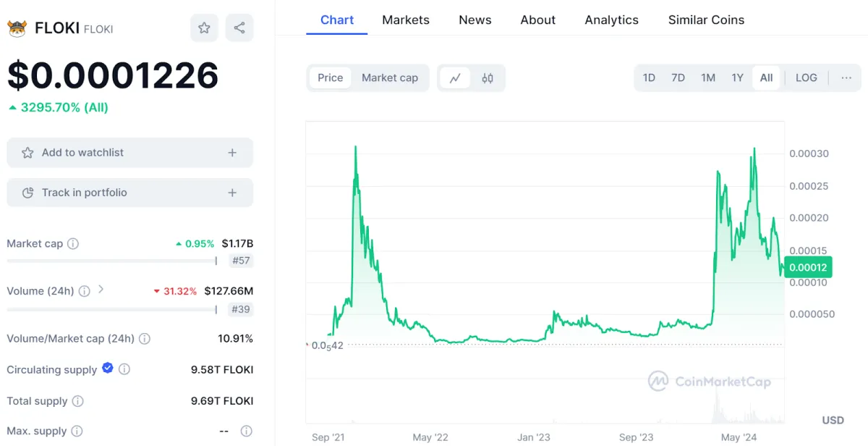Screen dimensions: 868x446
Task: Click the #57 market cap rank badge
Action: tap(242, 261)
